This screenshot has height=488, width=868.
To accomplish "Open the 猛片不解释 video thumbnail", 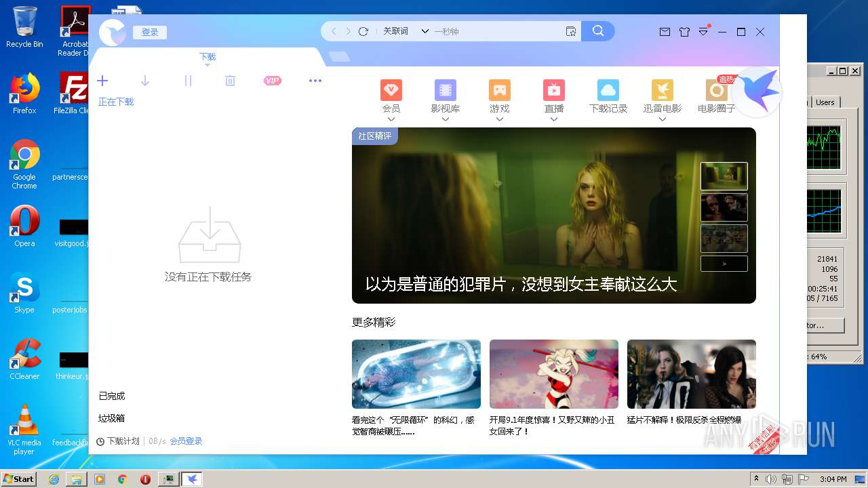I will (692, 374).
